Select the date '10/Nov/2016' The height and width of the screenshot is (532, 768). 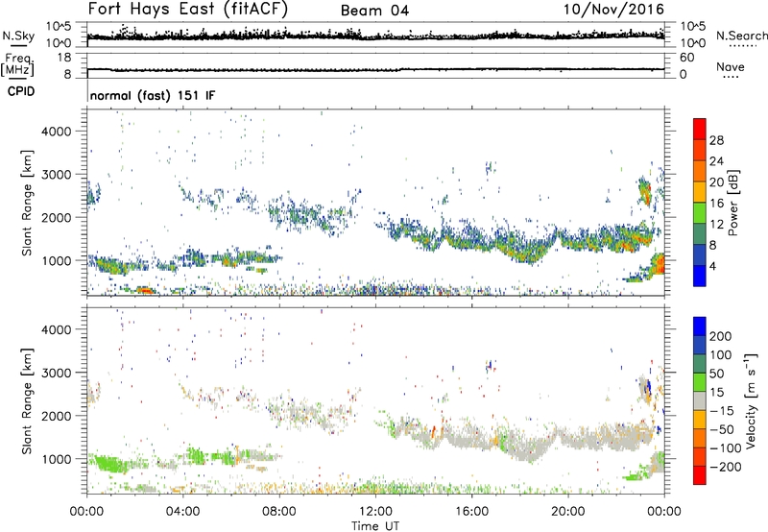coord(613,9)
